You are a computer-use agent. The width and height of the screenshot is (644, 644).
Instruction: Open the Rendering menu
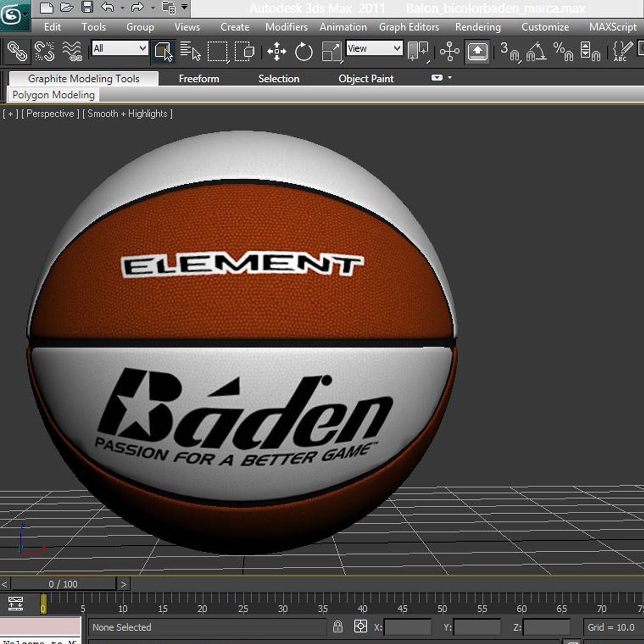click(x=478, y=27)
